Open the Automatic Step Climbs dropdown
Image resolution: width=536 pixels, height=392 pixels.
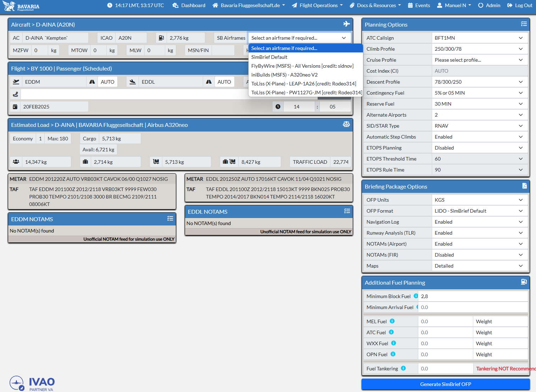pos(480,137)
